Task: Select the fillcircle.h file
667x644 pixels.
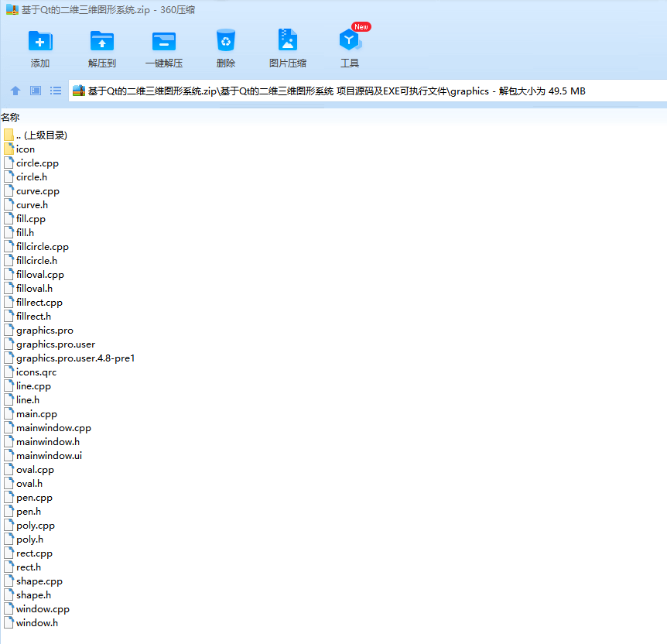Action: point(31,261)
